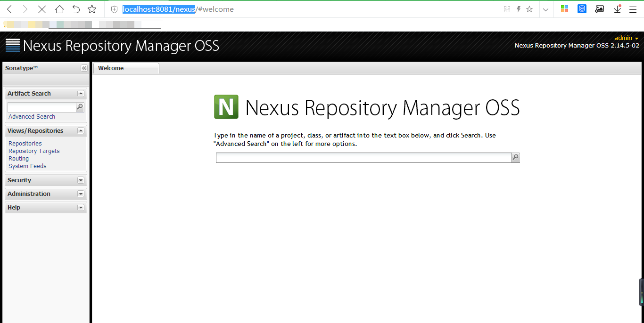Click the favorite star inside address bar
The height and width of the screenshot is (323, 644).
click(529, 9)
